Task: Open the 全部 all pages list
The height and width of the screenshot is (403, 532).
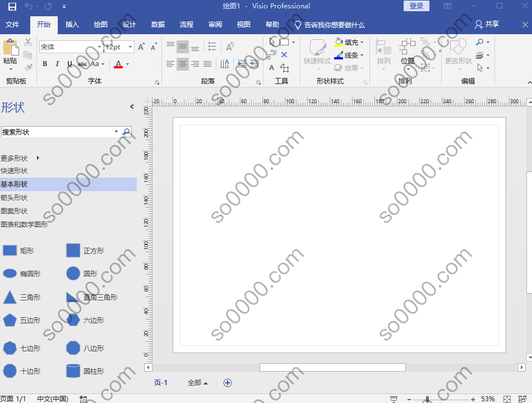Action: (197, 383)
